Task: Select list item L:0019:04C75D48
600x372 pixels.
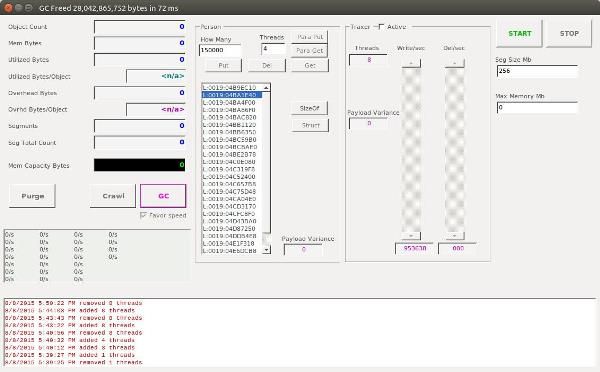Action: [232, 191]
